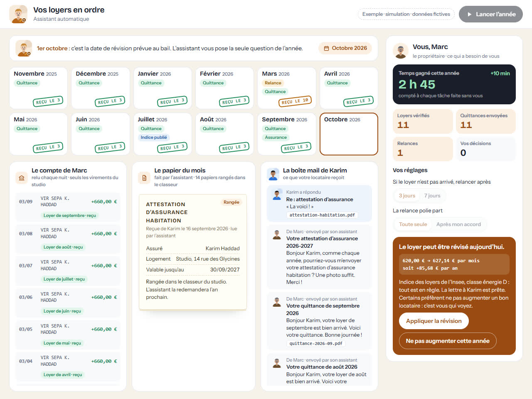532x399 pixels.
Task: Apply the rent revision with "Appliquer la révision"
Action: tap(434, 321)
